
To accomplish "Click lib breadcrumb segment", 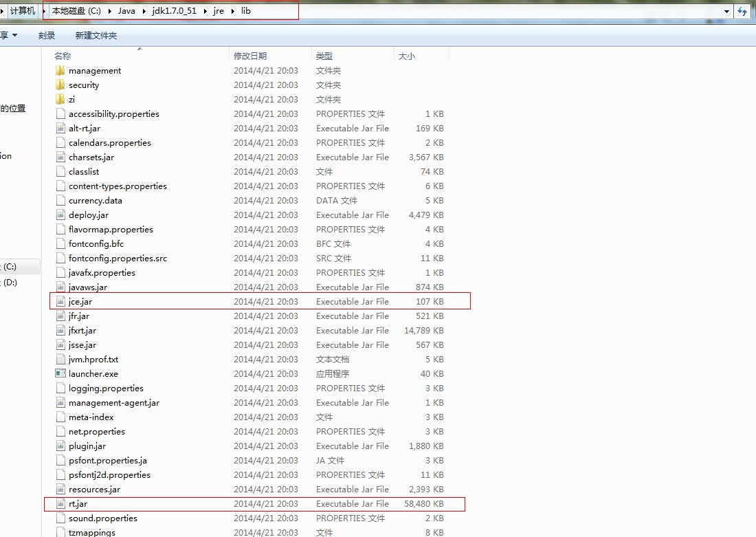I will click(246, 10).
